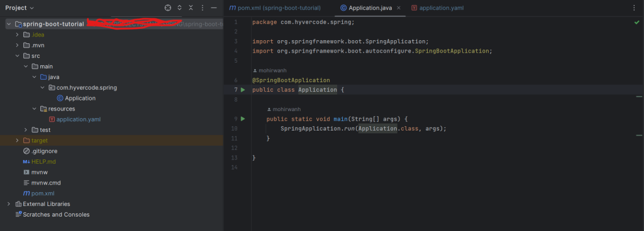Viewport: 644px width, 231px height.
Task: Click SpringApplication import on line 3
Action: coord(396,41)
